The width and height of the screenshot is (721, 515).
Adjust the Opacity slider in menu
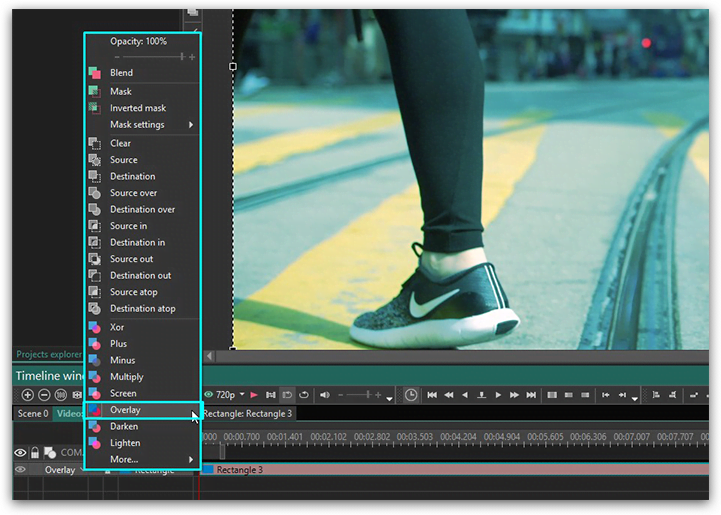(153, 57)
